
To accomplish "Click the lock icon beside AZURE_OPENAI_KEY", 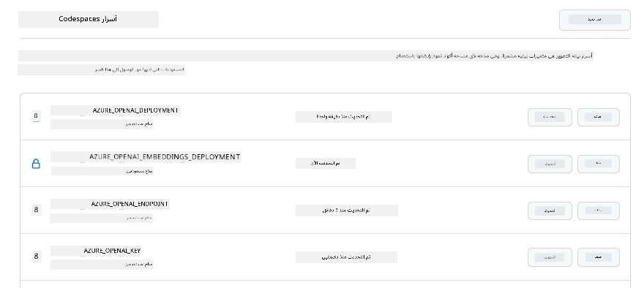I will (x=36, y=257).
